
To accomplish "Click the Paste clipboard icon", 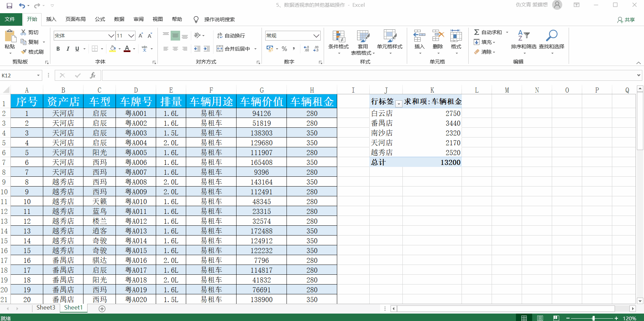I will pyautogui.click(x=10, y=36).
